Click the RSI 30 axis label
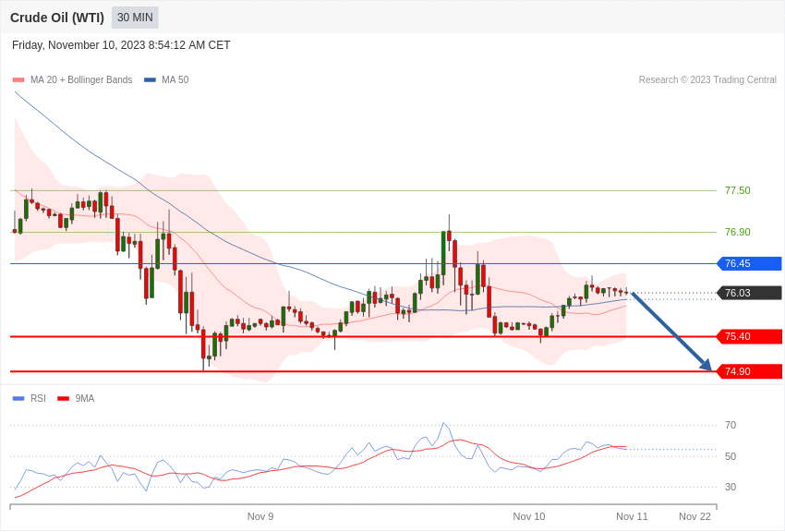 click(x=731, y=487)
